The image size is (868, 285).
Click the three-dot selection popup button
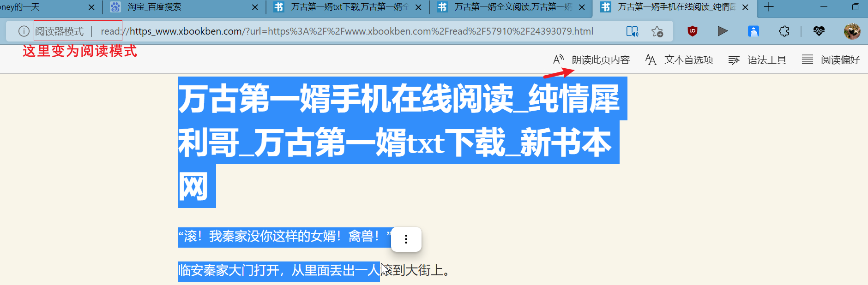click(406, 239)
